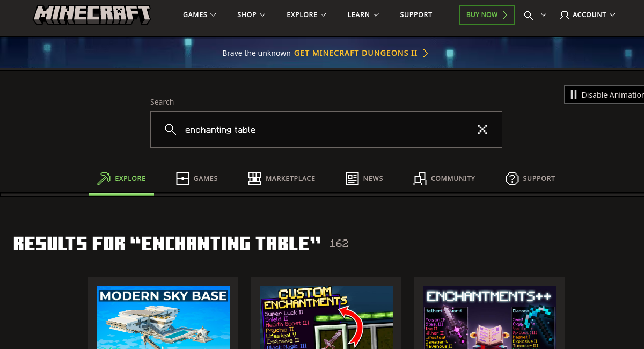Expand the Shop menu chevron
This screenshot has height=349, width=644.
[262, 15]
